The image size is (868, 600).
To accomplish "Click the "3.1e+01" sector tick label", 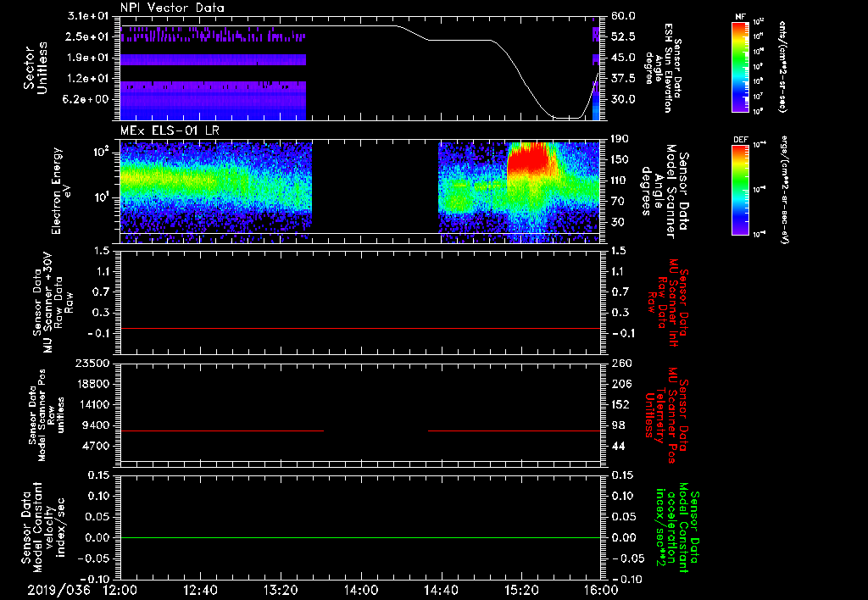I will (88, 16).
